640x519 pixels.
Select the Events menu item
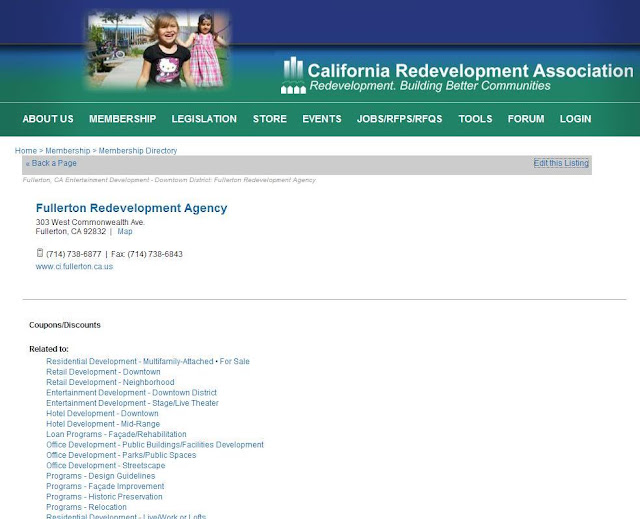pos(322,119)
